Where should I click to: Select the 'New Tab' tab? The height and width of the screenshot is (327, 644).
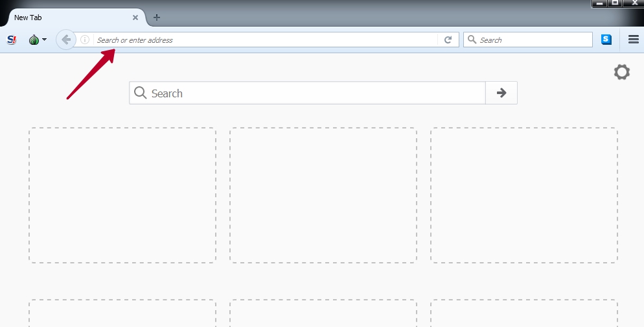(x=65, y=18)
